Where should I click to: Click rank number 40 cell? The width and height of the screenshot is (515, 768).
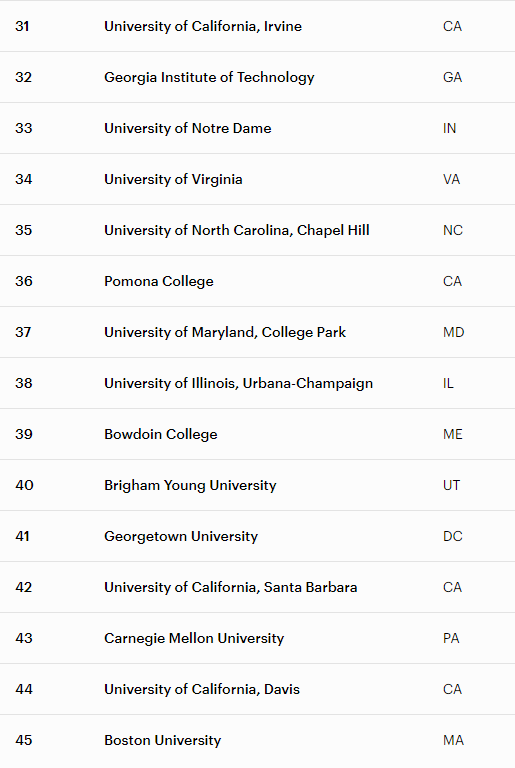pos(25,485)
